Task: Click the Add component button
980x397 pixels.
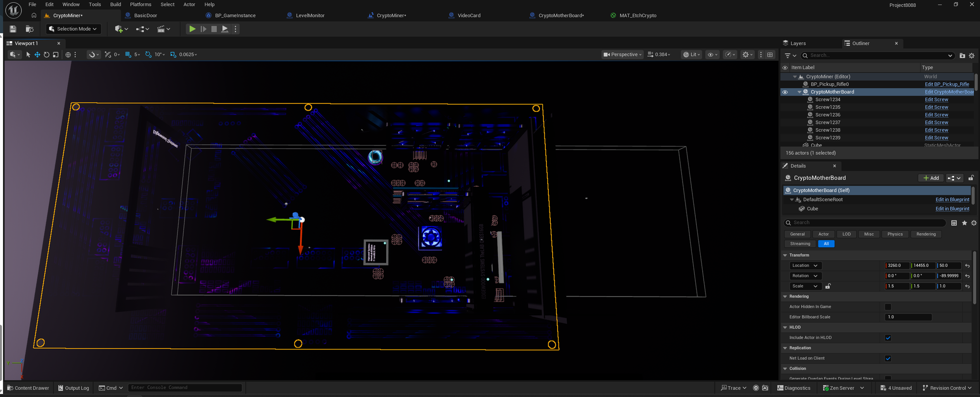Action: click(x=931, y=178)
